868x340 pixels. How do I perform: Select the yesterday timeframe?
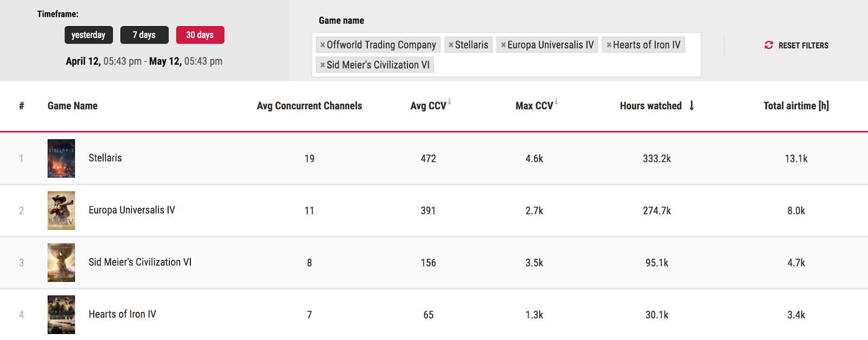[x=88, y=35]
